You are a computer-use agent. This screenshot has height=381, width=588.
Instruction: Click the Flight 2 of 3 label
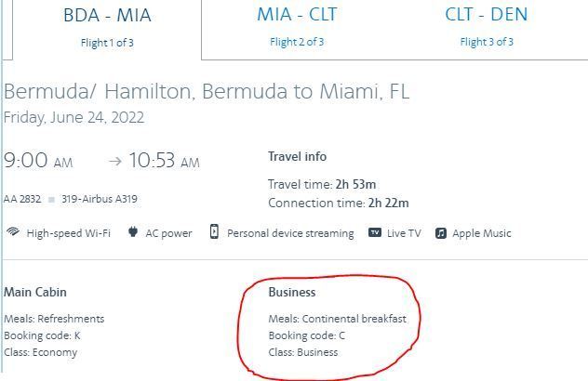(x=297, y=42)
